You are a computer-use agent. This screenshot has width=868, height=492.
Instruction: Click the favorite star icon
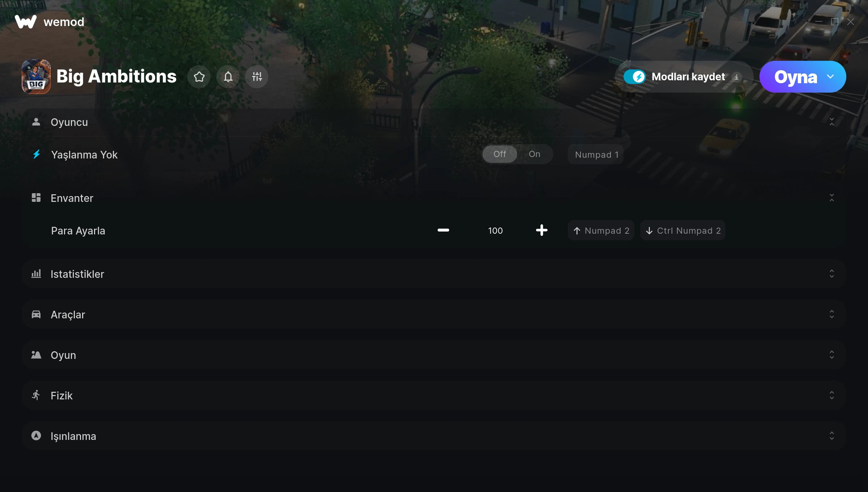(x=199, y=77)
